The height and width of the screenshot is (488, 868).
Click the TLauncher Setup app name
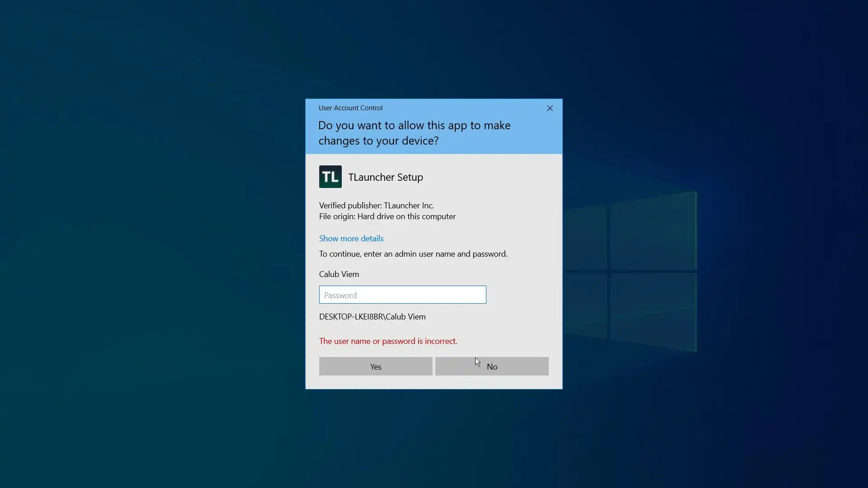pyautogui.click(x=385, y=177)
